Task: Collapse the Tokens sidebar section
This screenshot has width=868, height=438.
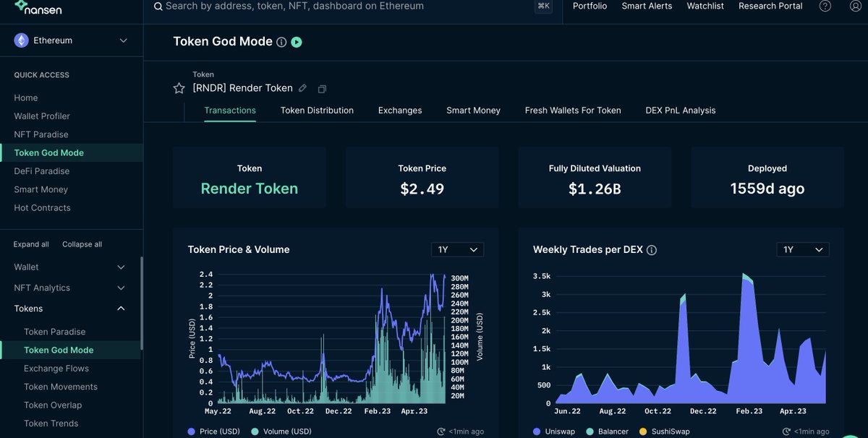Action: click(x=70, y=309)
